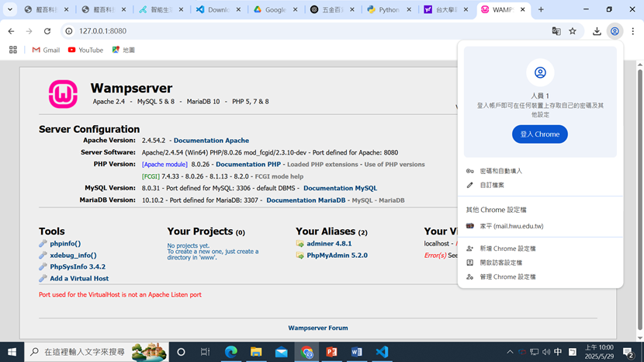Screen dimensions: 644x362
Task: Bookmark this page with the star icon
Action: tap(573, 31)
